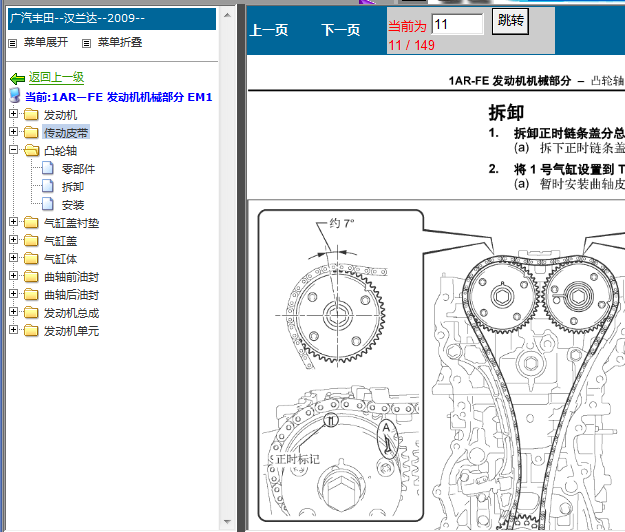Go to previous page with 上一页
This screenshot has height=532, width=625.
tap(269, 30)
